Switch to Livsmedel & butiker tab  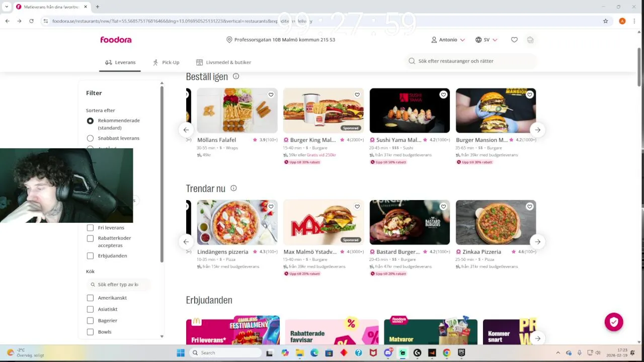223,62
